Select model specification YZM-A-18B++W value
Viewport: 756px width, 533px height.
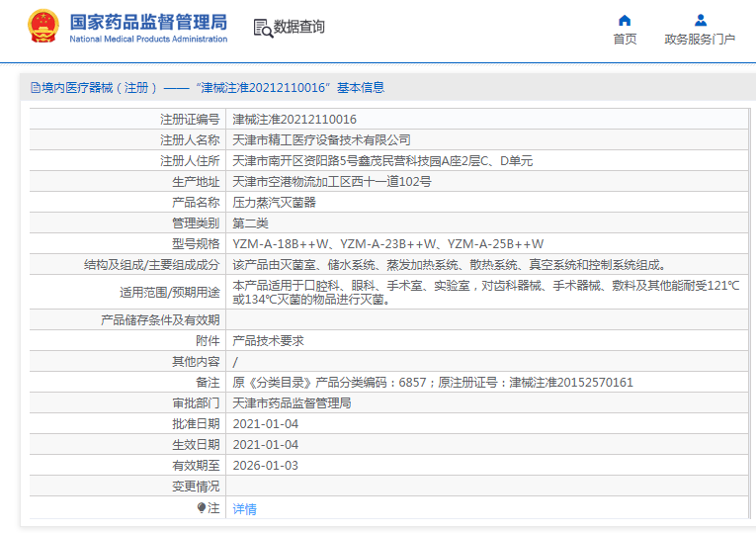pyautogui.click(x=281, y=244)
